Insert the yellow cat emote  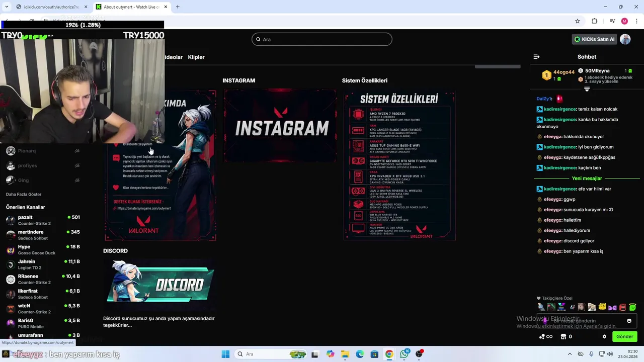[602, 307]
